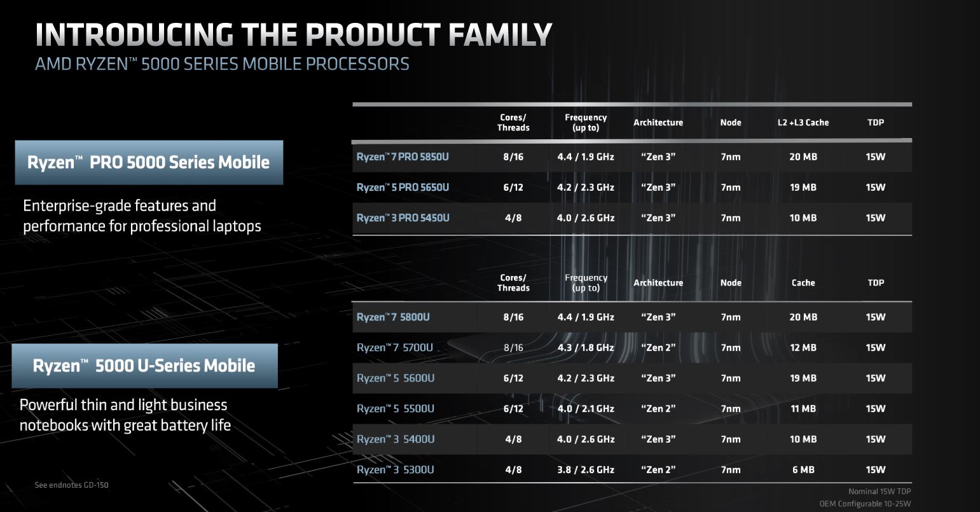
Task: Click the Enterprise-grade features description text
Action: [x=142, y=216]
